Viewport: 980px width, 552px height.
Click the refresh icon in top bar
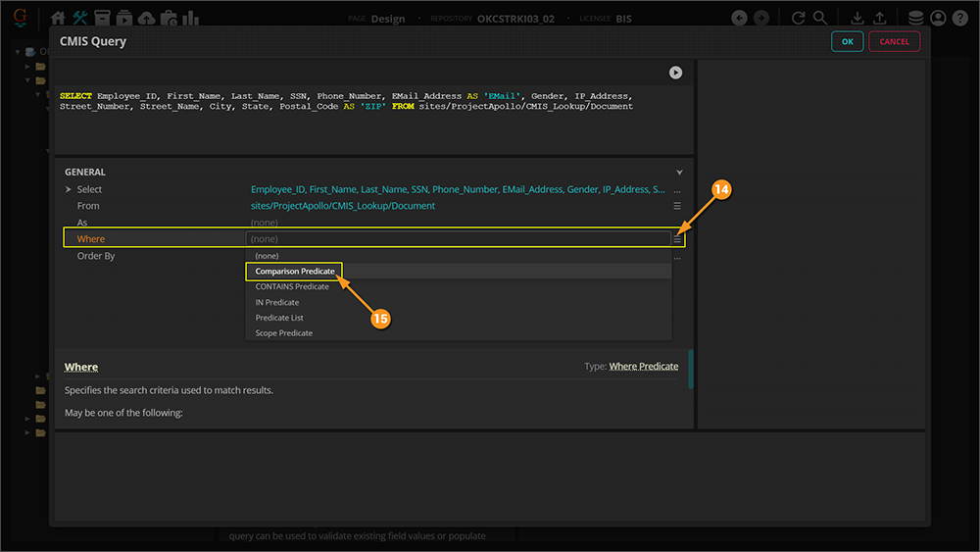click(x=798, y=18)
